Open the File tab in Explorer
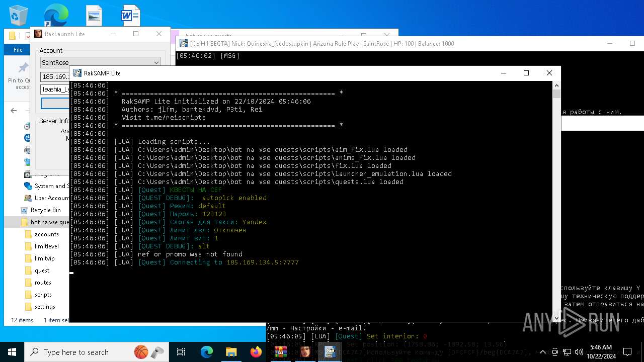The image size is (644, 362). tap(18, 50)
